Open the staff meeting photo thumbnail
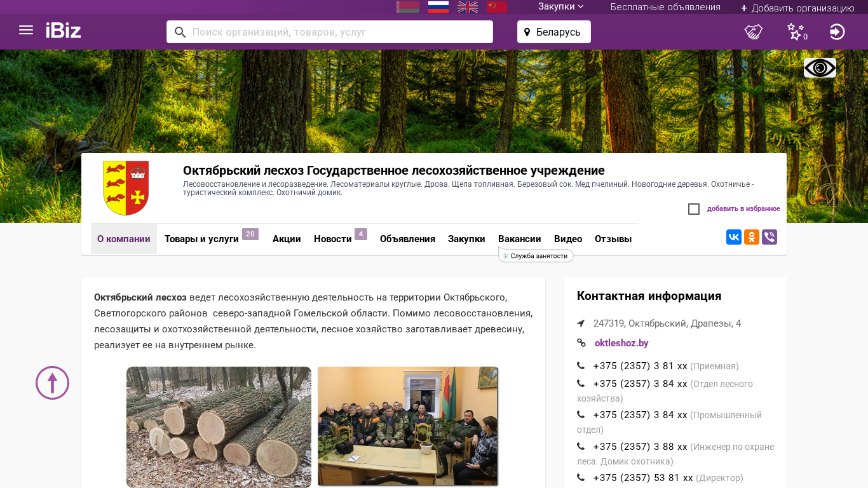868x488 pixels. [408, 426]
